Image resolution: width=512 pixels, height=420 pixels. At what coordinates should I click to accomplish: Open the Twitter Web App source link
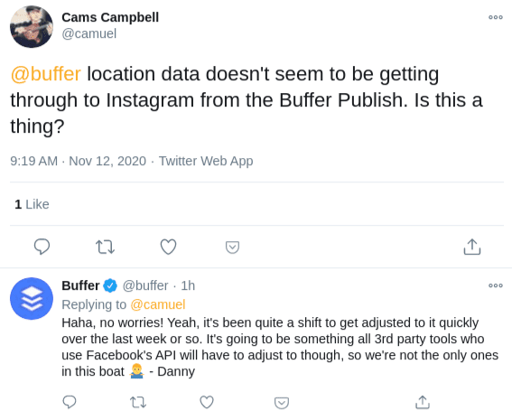coord(206,161)
